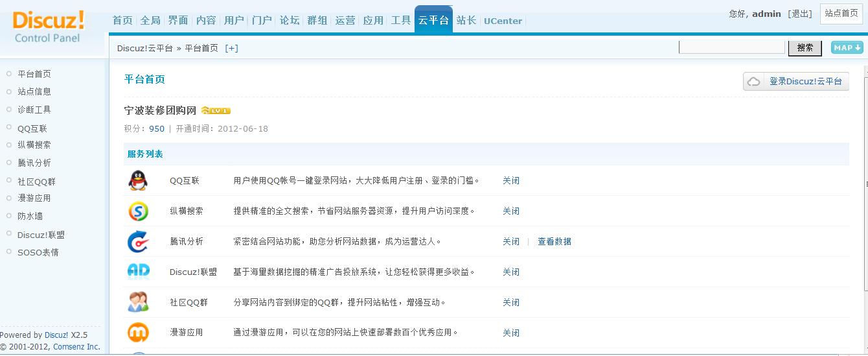Screen dimensions: 868x356
Task: Click the Discuz! Control Panel logo
Action: 49,27
